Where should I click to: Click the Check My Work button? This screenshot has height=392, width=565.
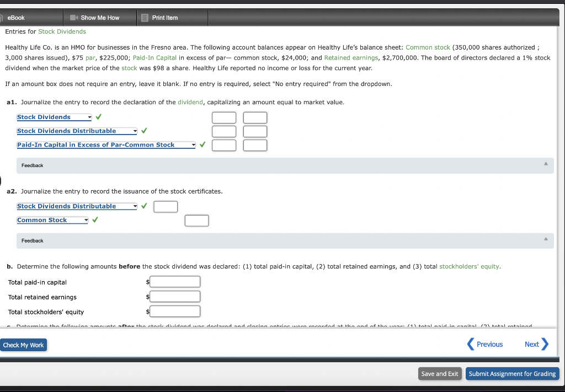coord(23,345)
